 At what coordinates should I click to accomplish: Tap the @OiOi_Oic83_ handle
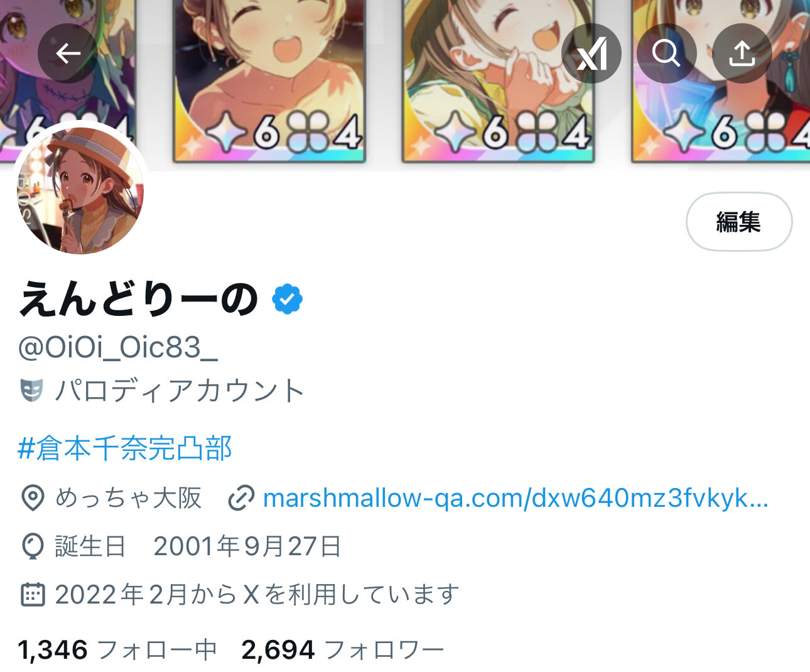click(118, 347)
